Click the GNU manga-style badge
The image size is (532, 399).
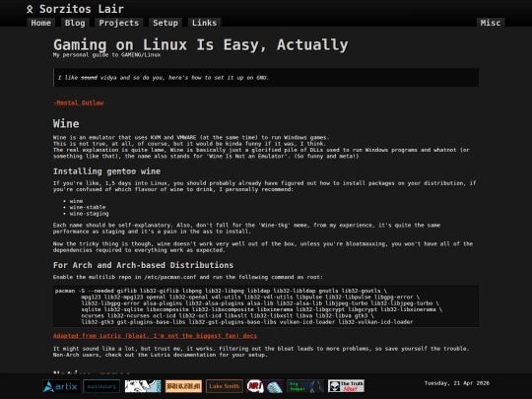[143, 386]
